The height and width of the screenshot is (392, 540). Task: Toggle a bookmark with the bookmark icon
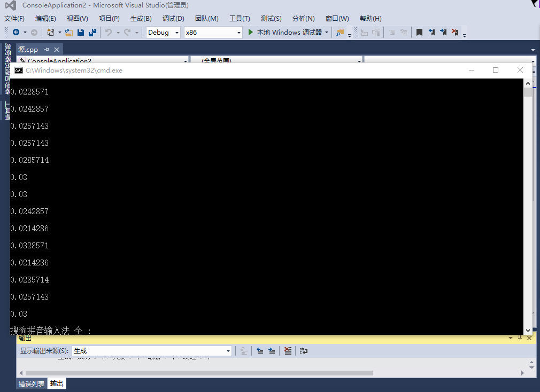click(419, 33)
